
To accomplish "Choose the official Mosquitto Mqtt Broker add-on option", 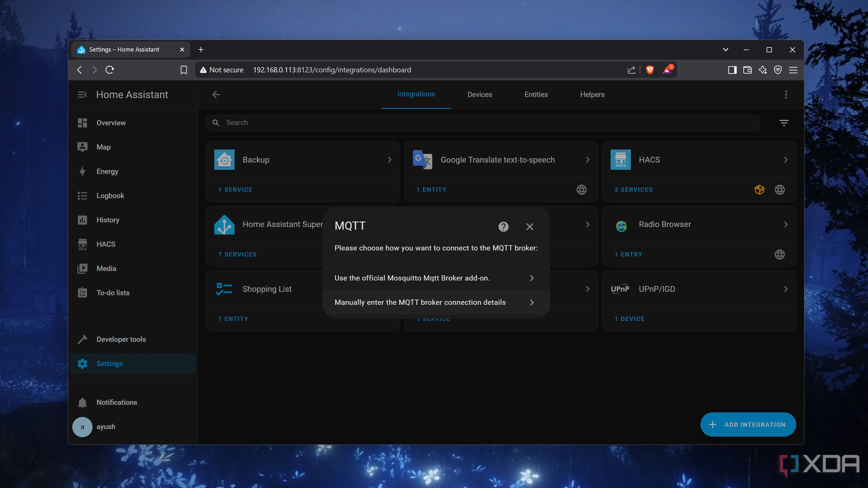I will click(x=436, y=278).
